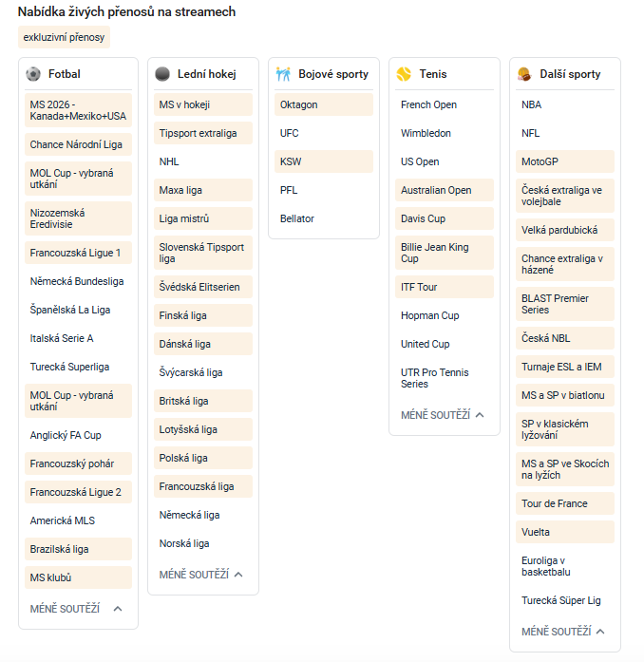The width and height of the screenshot is (644, 662).
Task: Open Chance Národní Liga football link
Action: click(x=78, y=144)
